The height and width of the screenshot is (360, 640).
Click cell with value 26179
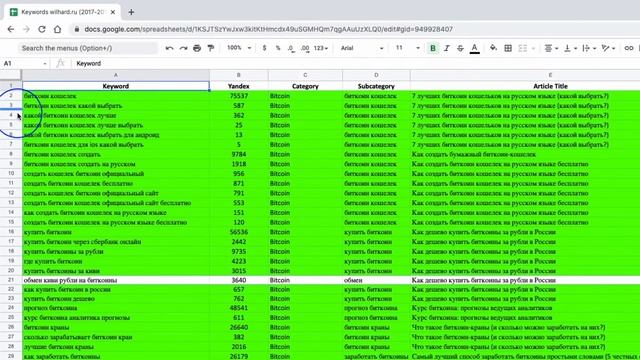pos(239,356)
